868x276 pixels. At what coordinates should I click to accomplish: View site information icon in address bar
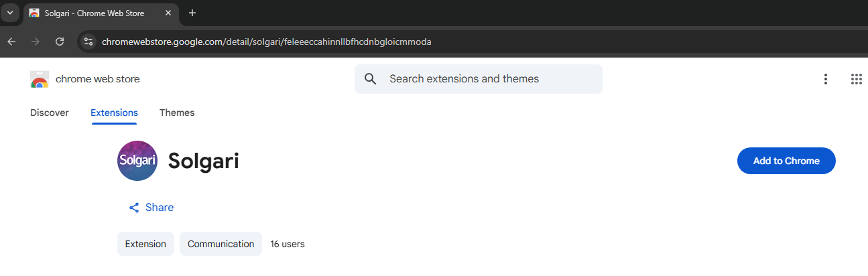click(88, 42)
